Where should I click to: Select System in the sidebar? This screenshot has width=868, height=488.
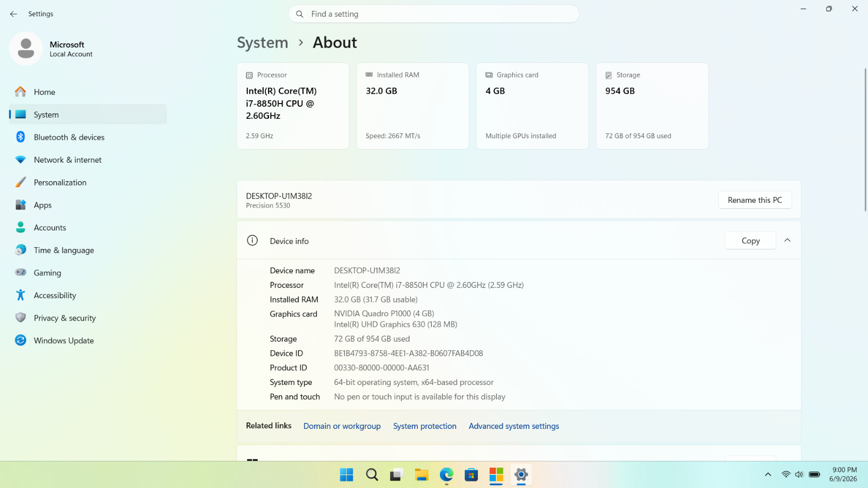coord(88,114)
